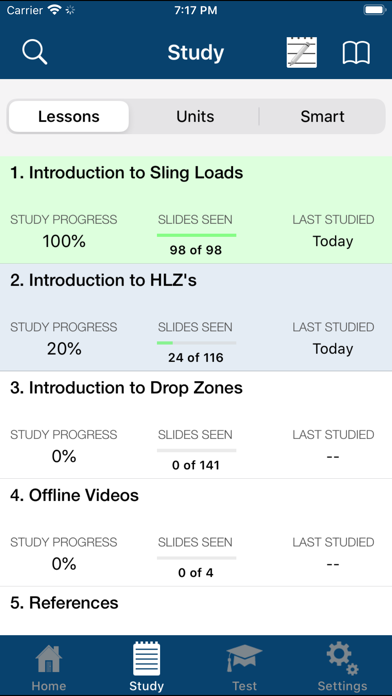Screen dimensions: 392x696
Task: Switch to the Units segment
Action: (x=195, y=116)
